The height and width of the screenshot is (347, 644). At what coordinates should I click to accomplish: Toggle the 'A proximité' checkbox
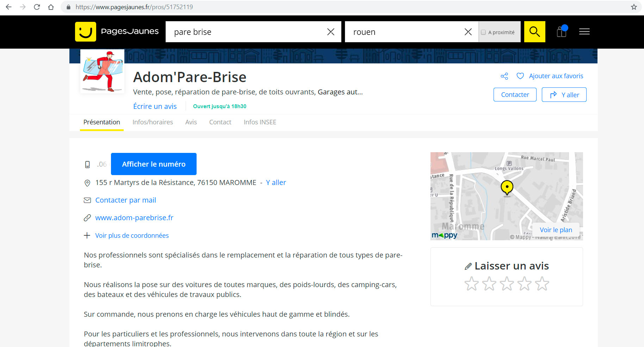[x=483, y=32]
